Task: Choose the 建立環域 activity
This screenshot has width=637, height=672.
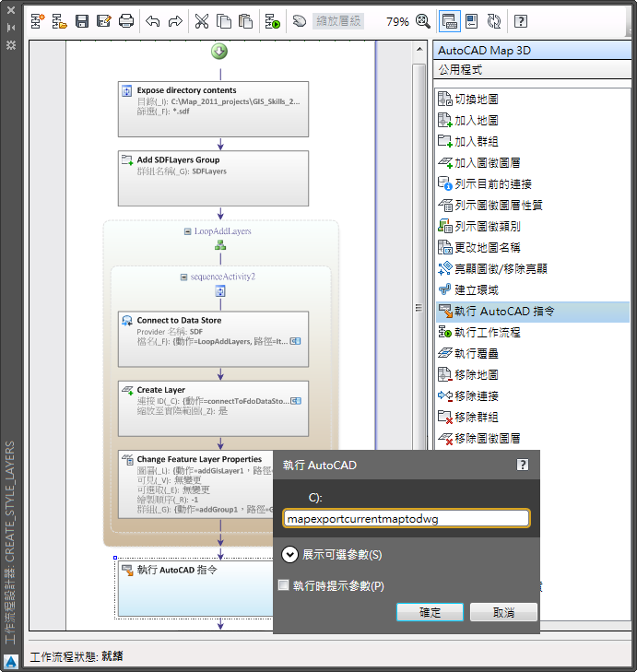Action: [533, 290]
